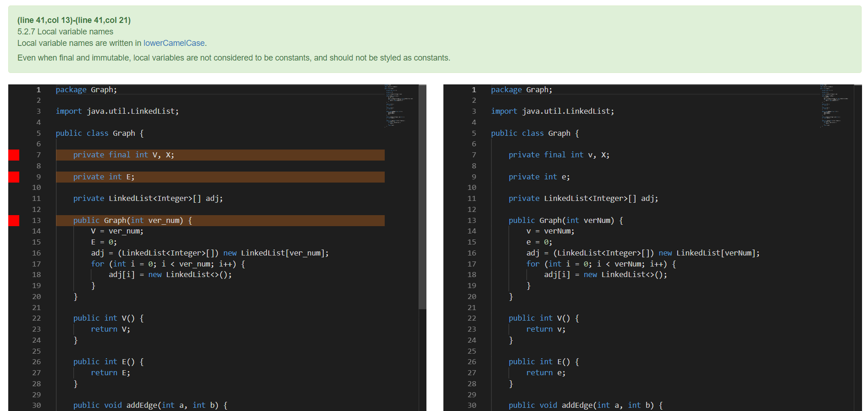Click red marker beside line 7

point(14,155)
